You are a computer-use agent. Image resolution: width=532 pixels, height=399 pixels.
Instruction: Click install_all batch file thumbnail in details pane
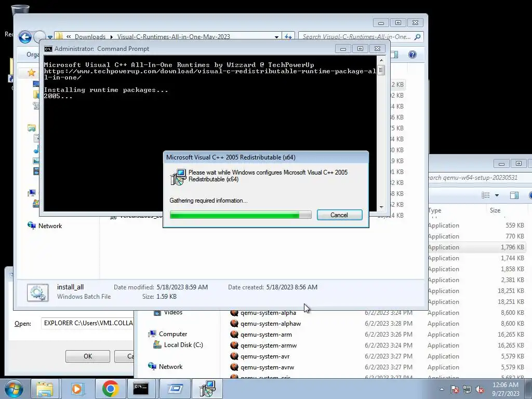tap(37, 292)
